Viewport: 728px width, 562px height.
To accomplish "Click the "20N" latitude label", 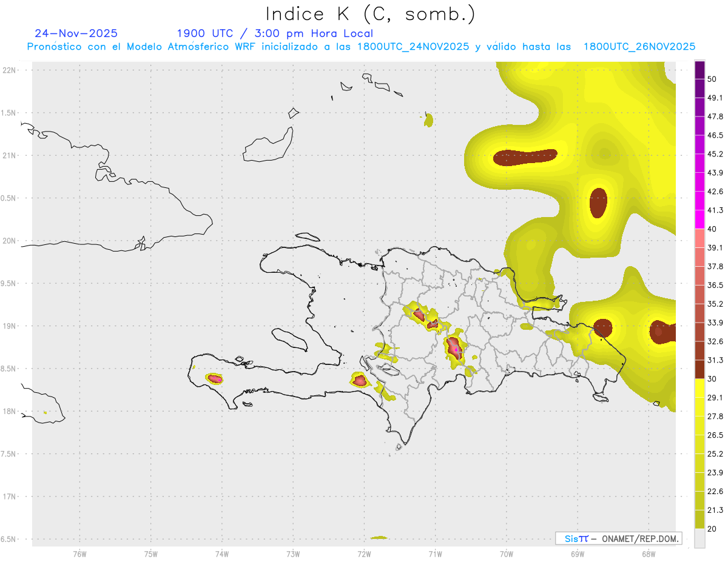I will coord(10,241).
